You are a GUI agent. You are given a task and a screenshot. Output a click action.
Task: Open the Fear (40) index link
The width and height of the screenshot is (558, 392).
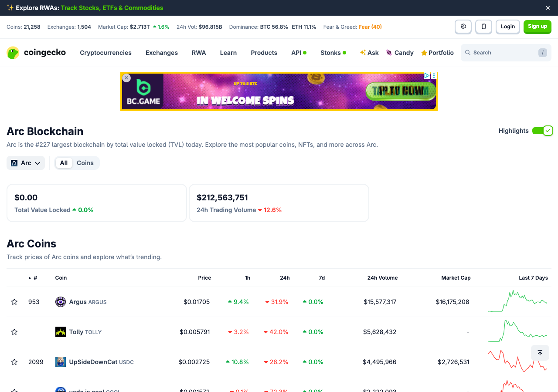(370, 27)
